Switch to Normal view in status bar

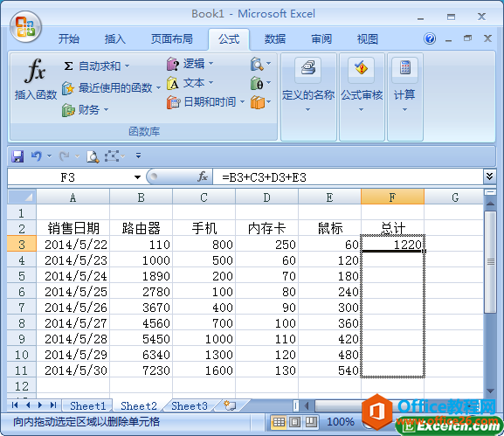(x=279, y=422)
